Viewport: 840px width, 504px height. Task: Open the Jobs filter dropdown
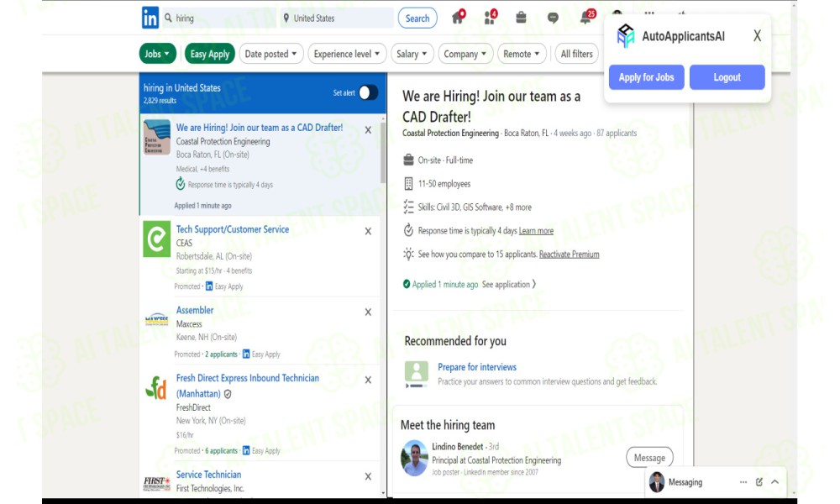tap(158, 54)
